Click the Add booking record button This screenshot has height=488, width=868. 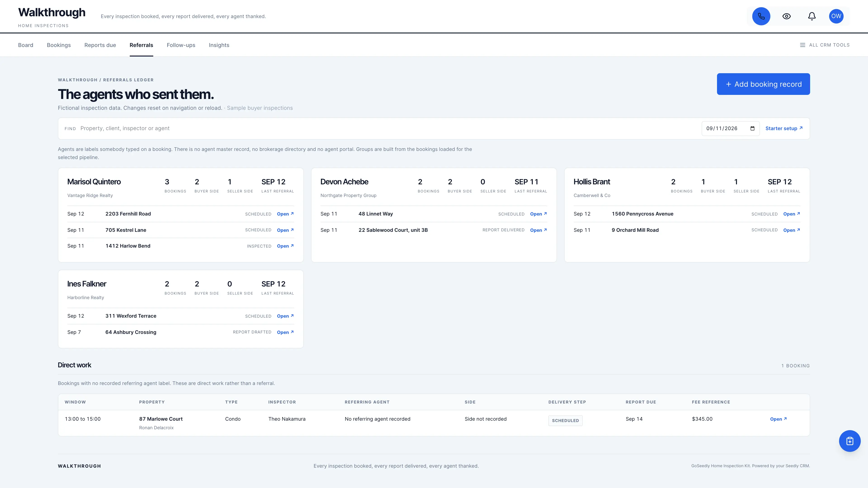click(763, 84)
